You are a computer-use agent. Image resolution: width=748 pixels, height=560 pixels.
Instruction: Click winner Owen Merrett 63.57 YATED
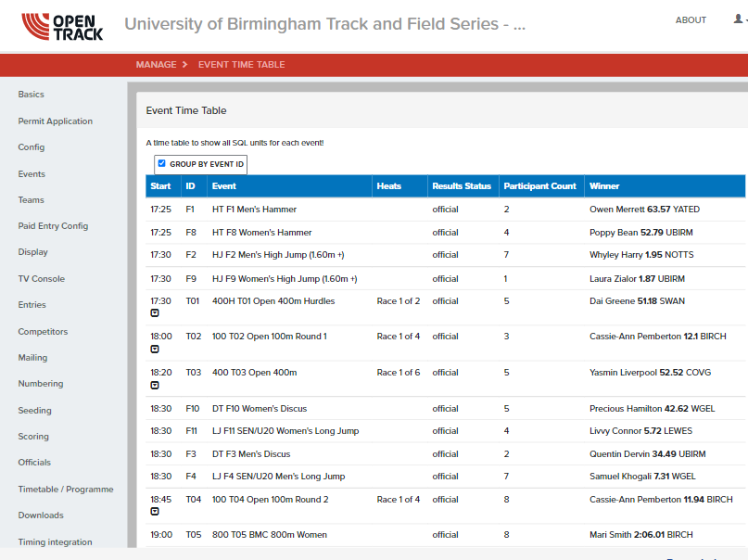[x=644, y=210]
